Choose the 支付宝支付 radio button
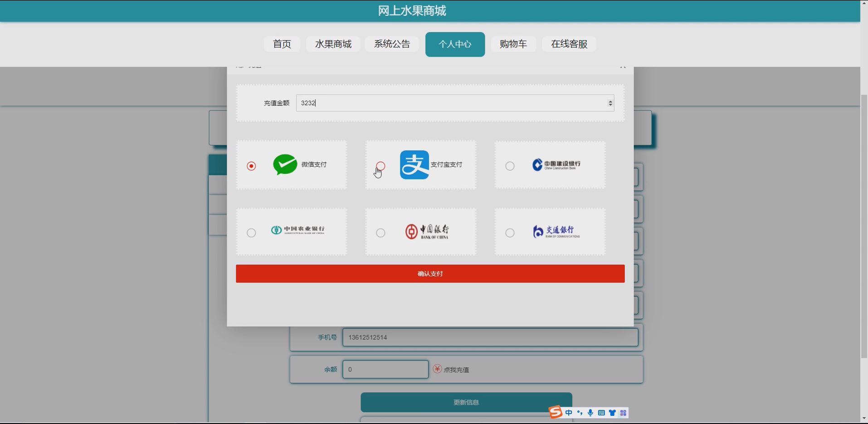The width and height of the screenshot is (868, 424). (380, 166)
